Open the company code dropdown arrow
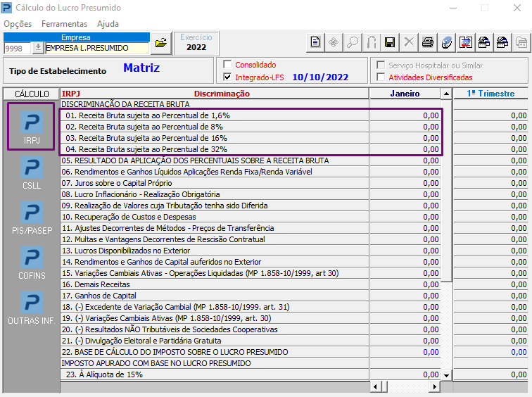 point(38,48)
